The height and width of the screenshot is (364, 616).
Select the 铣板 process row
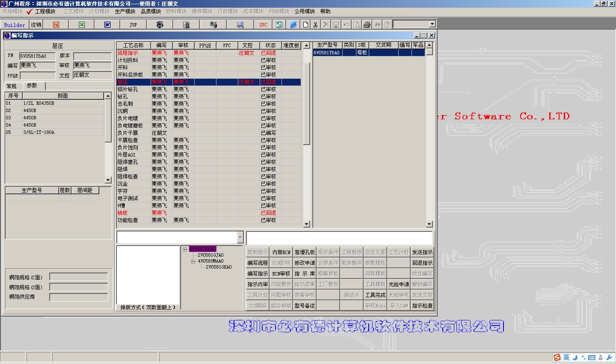point(209,213)
